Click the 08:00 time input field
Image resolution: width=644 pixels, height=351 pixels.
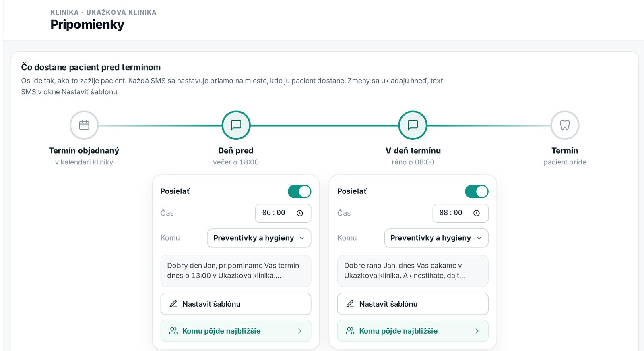460,213
